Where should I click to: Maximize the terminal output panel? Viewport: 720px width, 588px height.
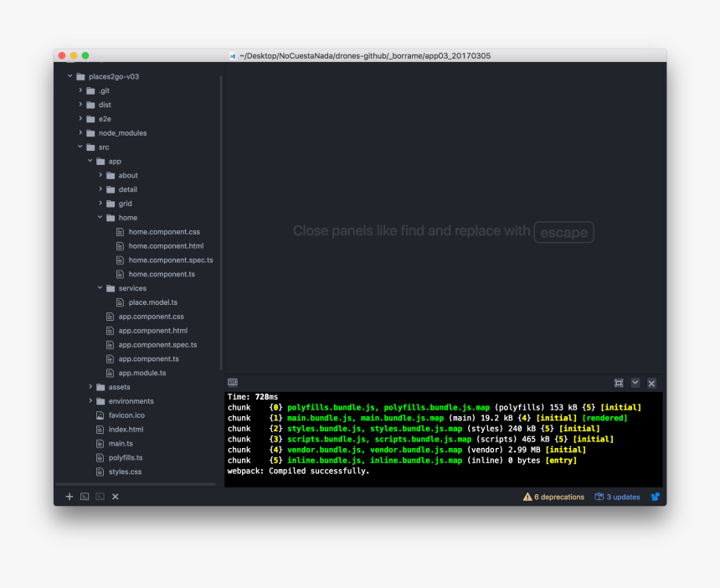[x=619, y=383]
